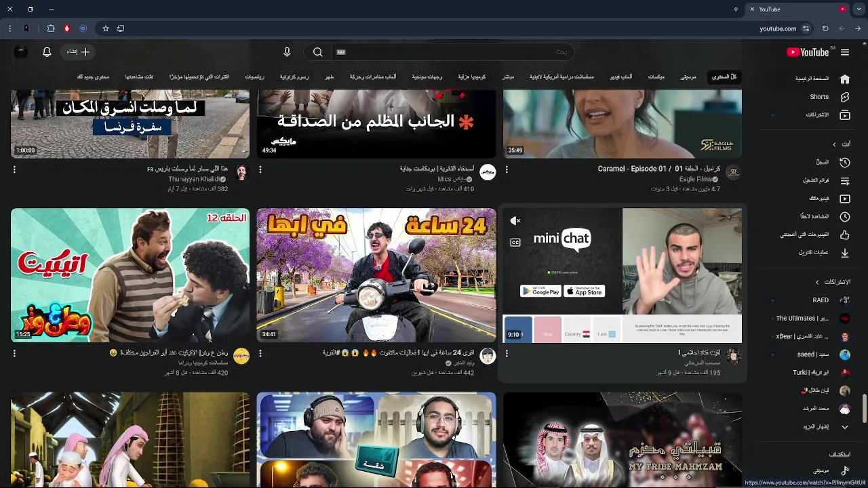Select the 'رياضيات' chip

tap(255, 77)
